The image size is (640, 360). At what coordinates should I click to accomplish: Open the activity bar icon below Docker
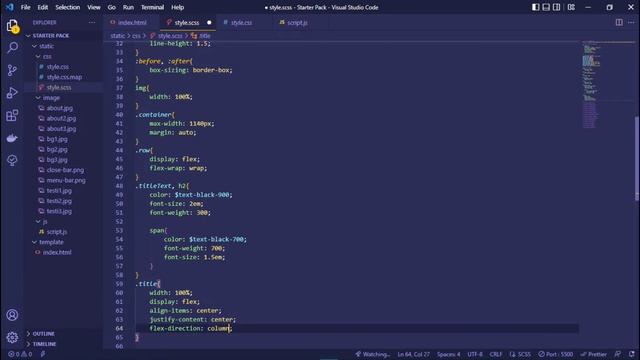[x=12, y=160]
